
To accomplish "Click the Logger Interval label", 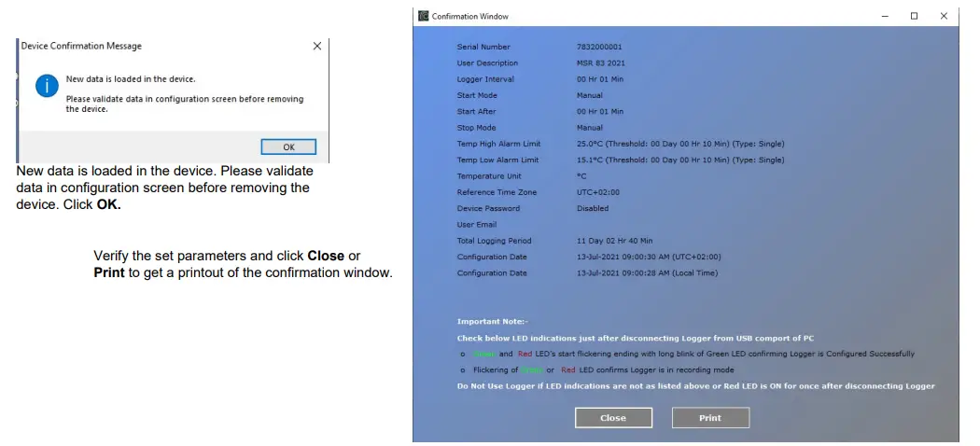I will [485, 79].
